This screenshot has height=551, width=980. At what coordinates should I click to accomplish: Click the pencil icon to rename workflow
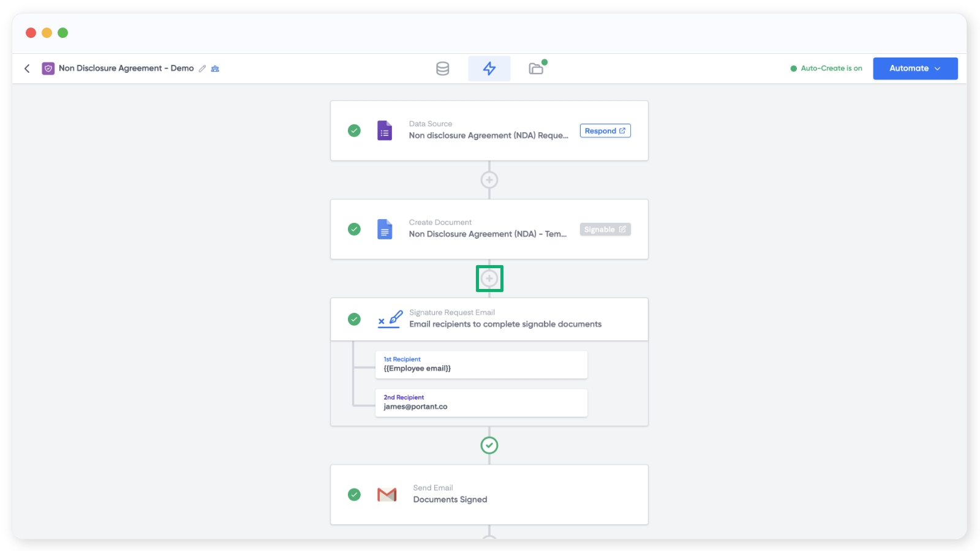202,69
